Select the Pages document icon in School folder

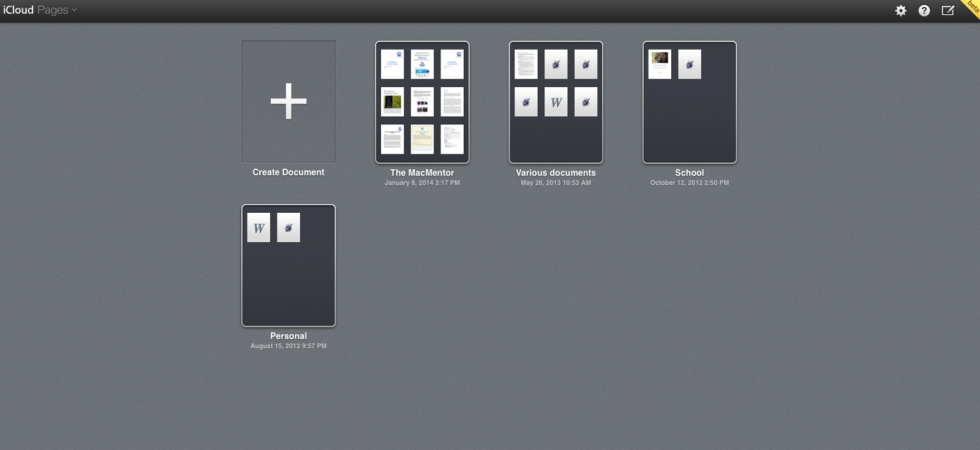pyautogui.click(x=690, y=64)
